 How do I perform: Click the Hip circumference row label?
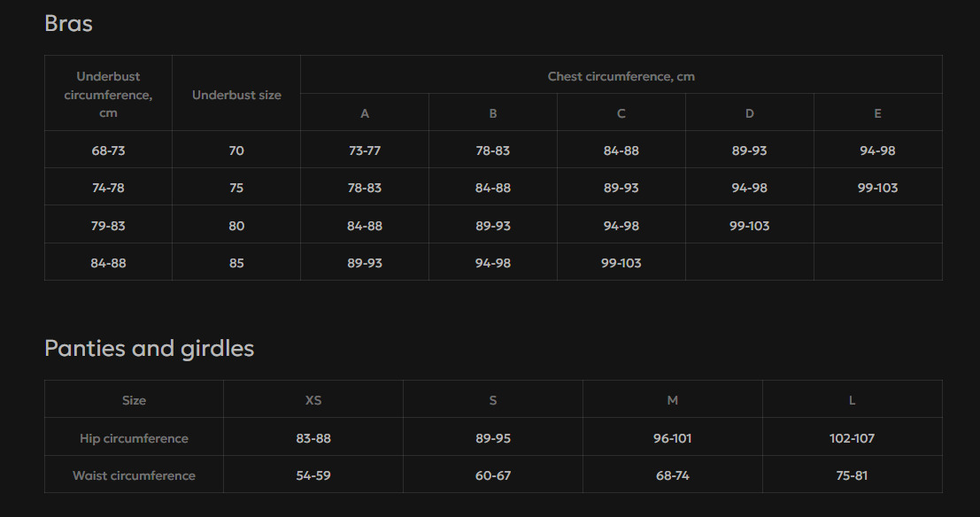click(134, 437)
